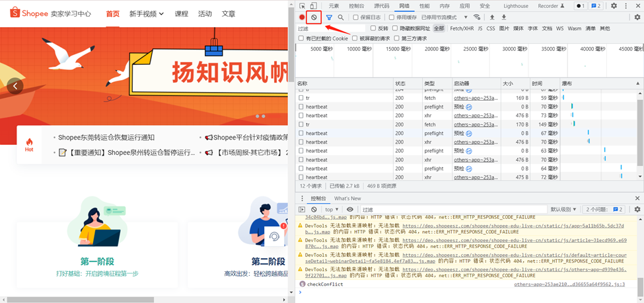
Task: Click the 15000 毫秒 marker on the network timeline
Action: pos(398,49)
